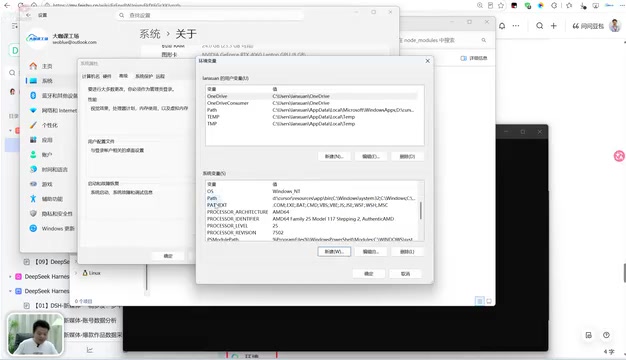Click the browser favorites star icon
The height and width of the screenshot is (360, 626).
[501, 5]
